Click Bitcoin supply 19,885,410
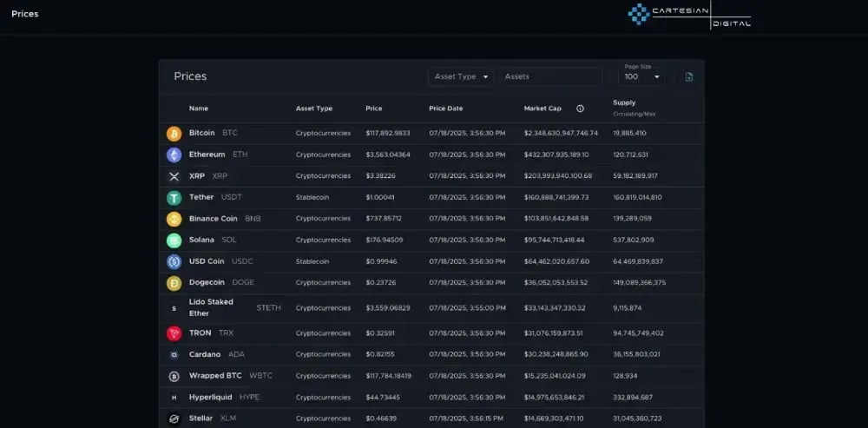The image size is (868, 428). pos(629,134)
